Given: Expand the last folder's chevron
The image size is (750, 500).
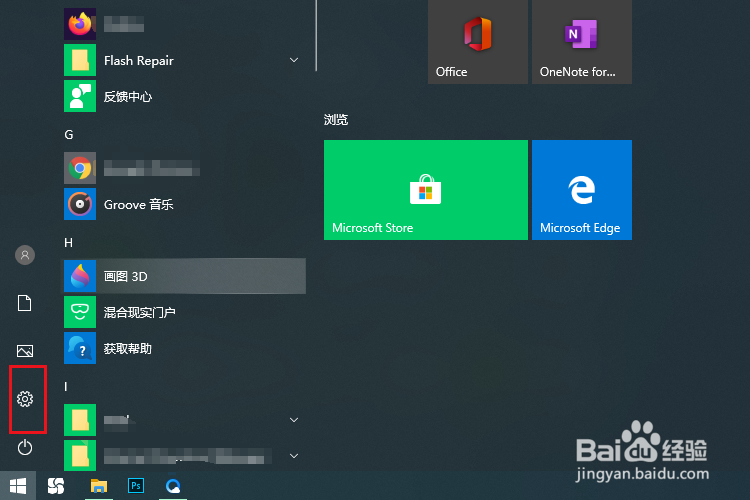Looking at the screenshot, I should pyautogui.click(x=294, y=456).
